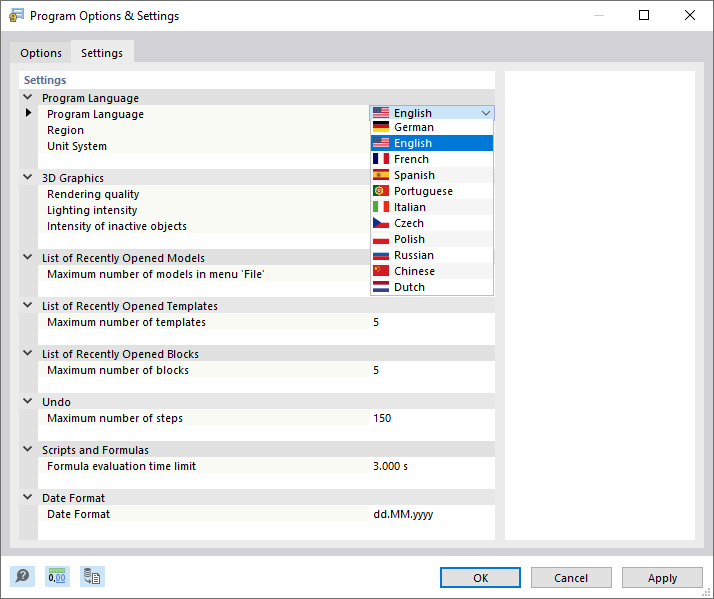Select Dutch language option
This screenshot has height=599, width=714.
[x=409, y=287]
